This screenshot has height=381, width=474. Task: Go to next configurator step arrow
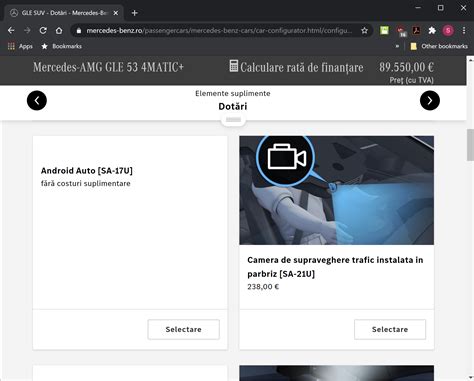(x=430, y=100)
